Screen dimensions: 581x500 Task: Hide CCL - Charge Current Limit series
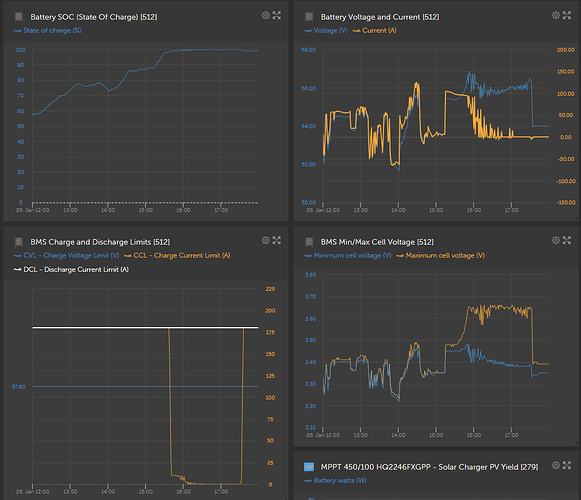177,255
